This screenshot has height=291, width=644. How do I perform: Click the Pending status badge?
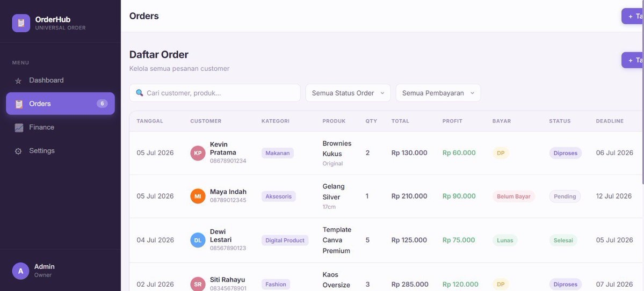click(x=565, y=196)
